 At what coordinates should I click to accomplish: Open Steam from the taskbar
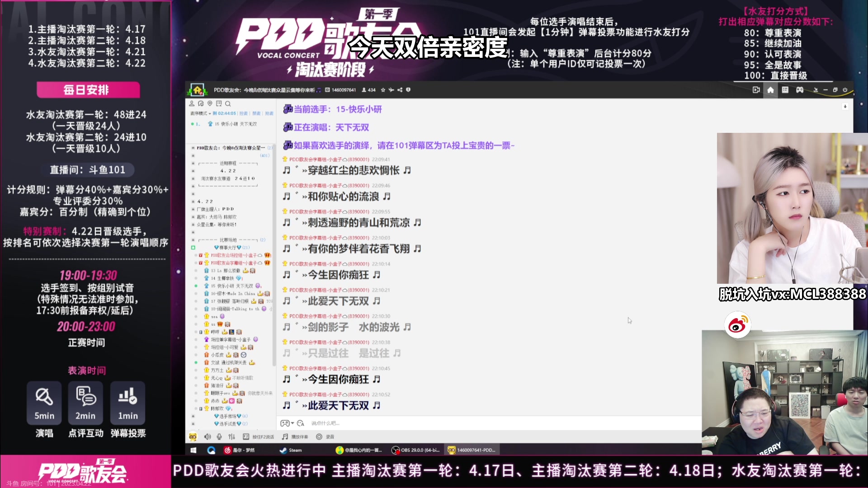[291, 450]
